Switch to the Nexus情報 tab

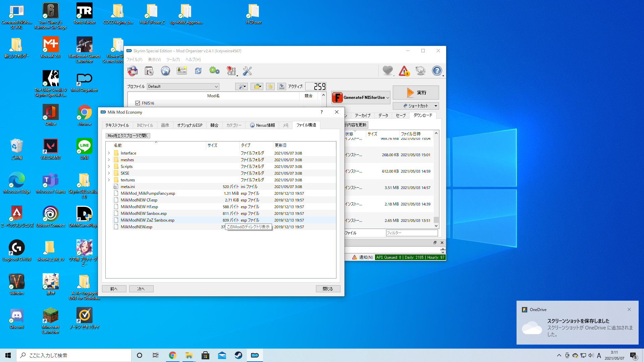[263, 125]
